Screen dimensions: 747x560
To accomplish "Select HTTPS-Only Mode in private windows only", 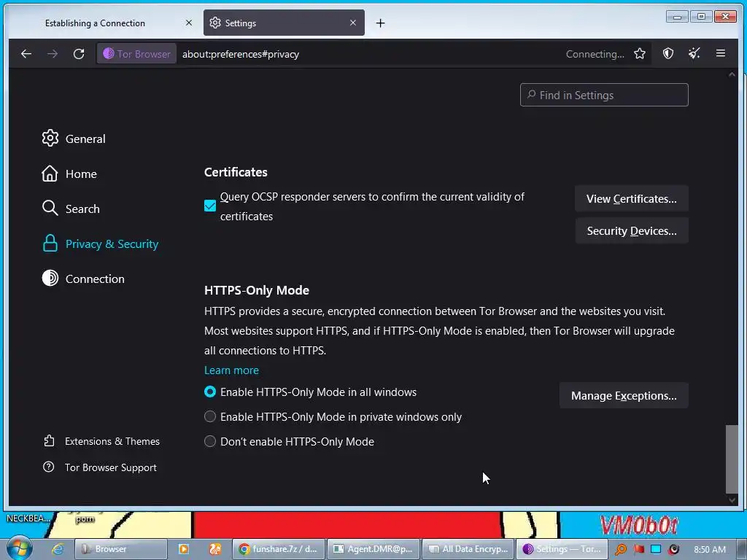I will click(x=210, y=416).
